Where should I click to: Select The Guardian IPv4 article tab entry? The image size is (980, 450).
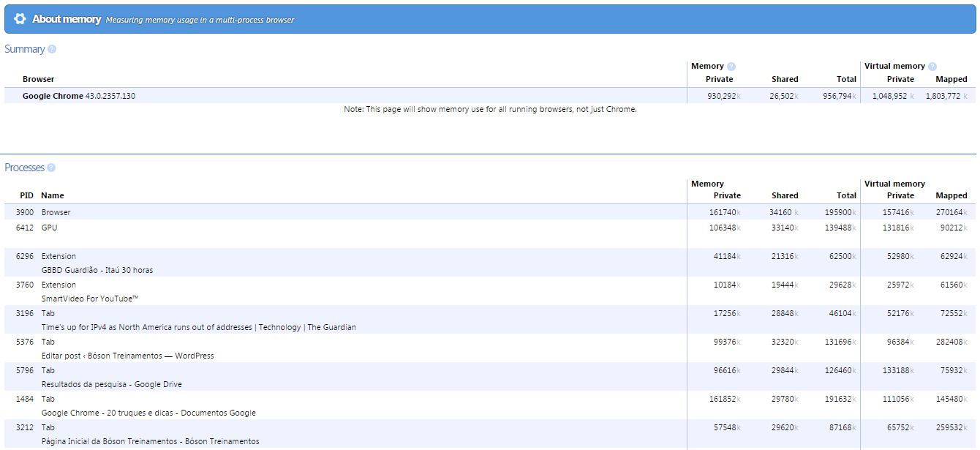pyautogui.click(x=198, y=327)
